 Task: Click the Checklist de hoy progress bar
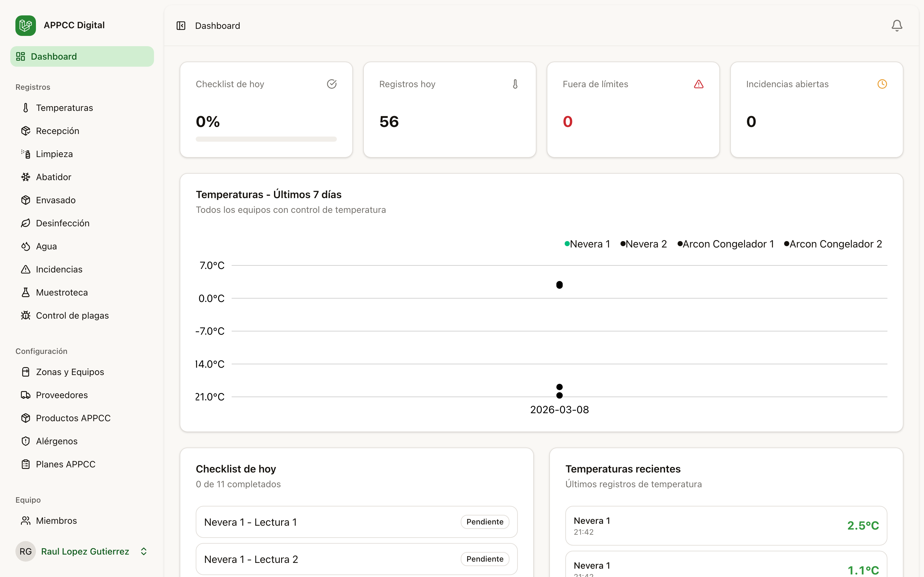tap(266, 139)
